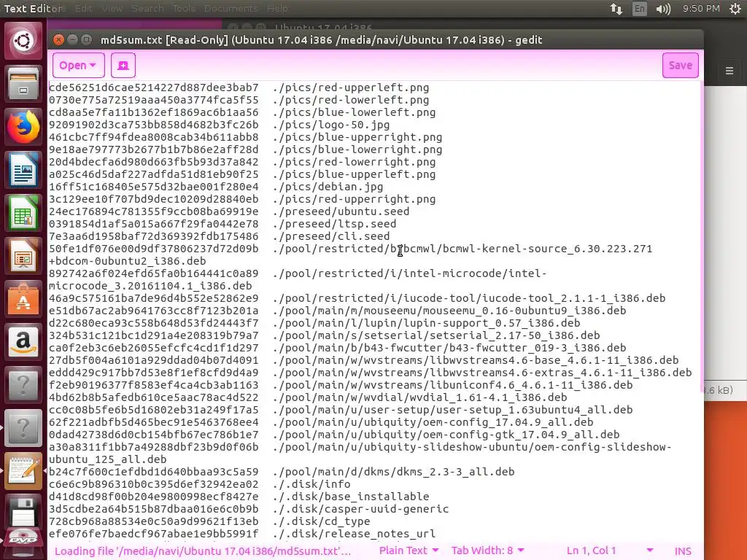Image resolution: width=747 pixels, height=560 pixels.
Task: Click the text ./preseed/ubuntu.seed
Action: [341, 211]
